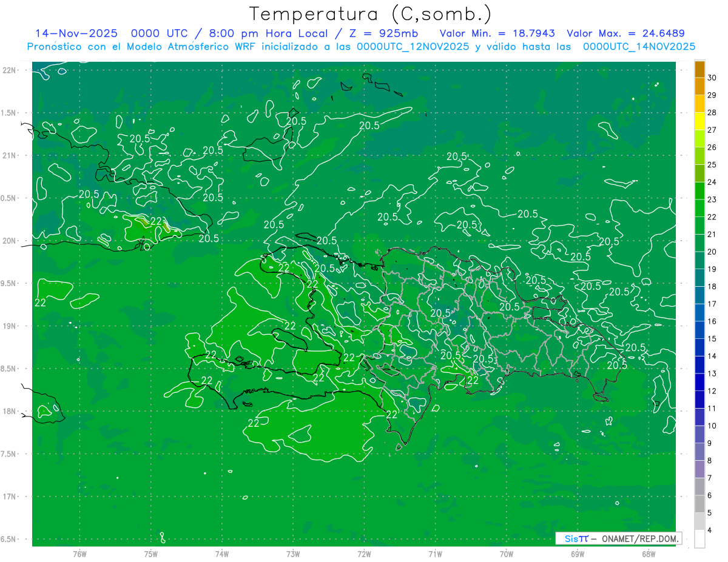Select the pressure level text 'Z = 925mb'
728x562 pixels.
(384, 33)
